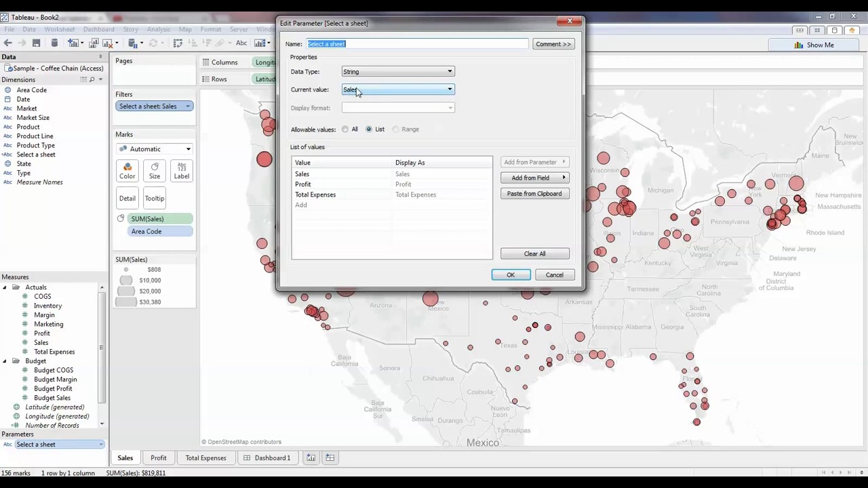Screen dimensions: 868x488
Task: Click the Area Code pill on Marks
Action: pyautogui.click(x=161, y=232)
